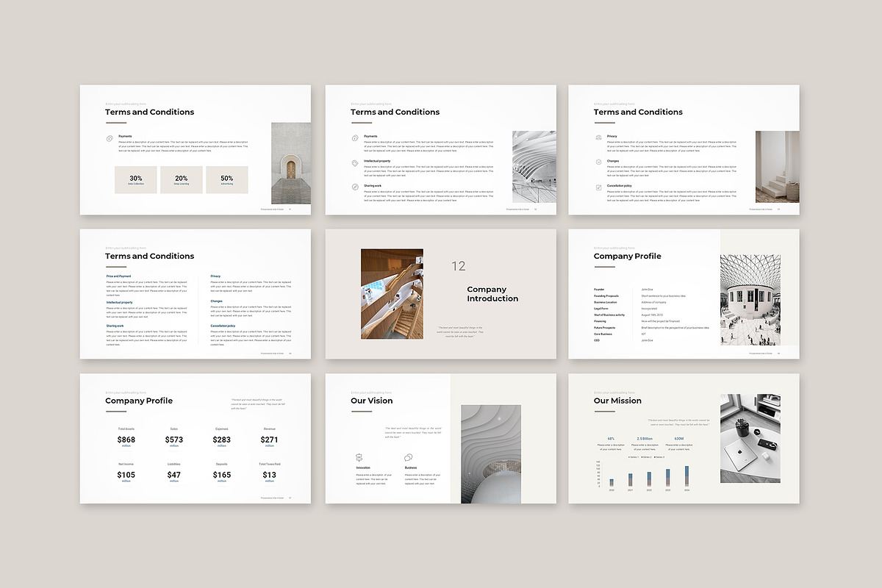Image resolution: width=882 pixels, height=588 pixels.
Task: Click the Our Vision heading
Action: [372, 401]
